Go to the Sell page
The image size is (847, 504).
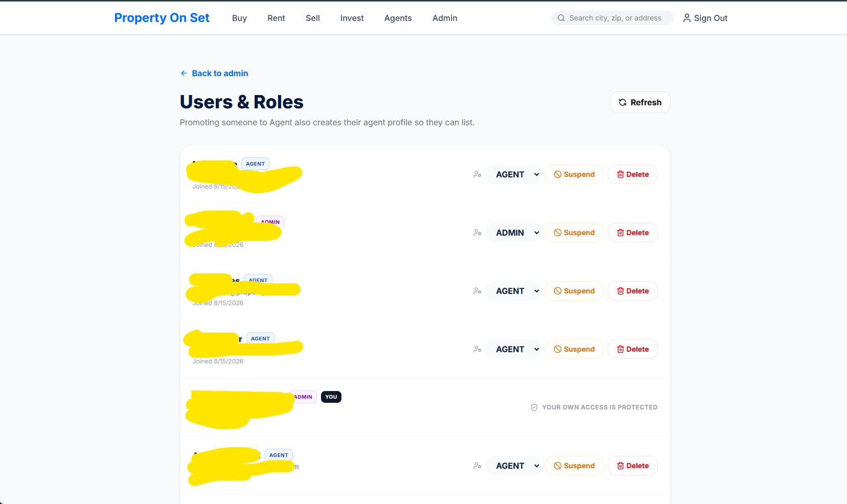click(313, 18)
